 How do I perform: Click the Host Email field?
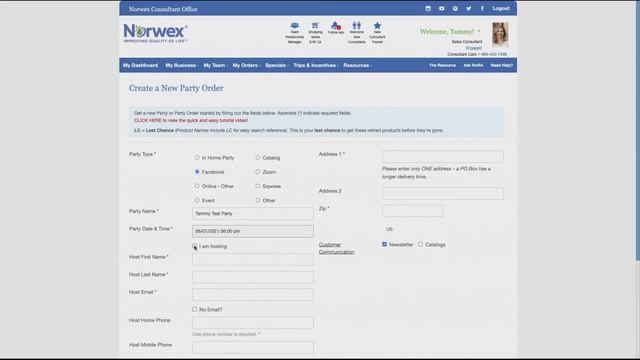coord(253,294)
